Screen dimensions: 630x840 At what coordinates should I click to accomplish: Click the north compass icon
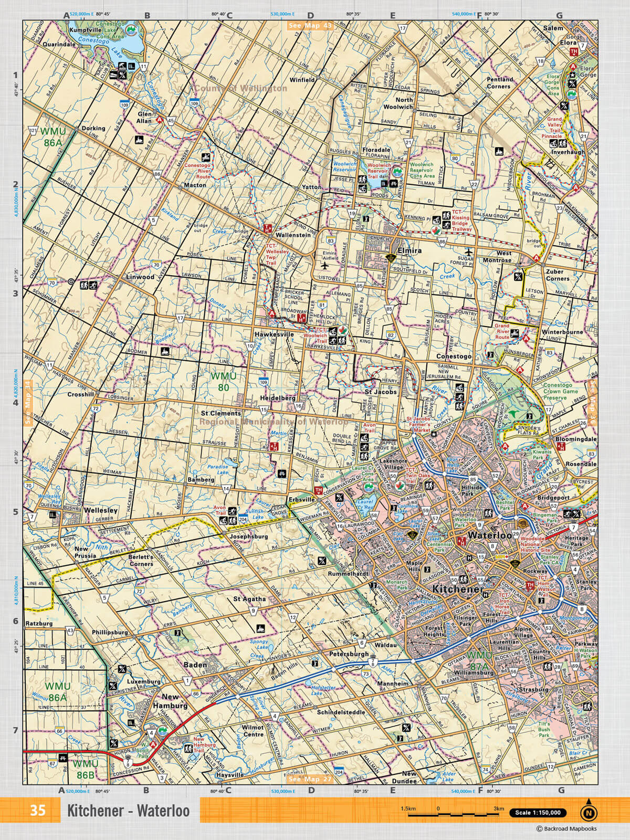(x=589, y=812)
